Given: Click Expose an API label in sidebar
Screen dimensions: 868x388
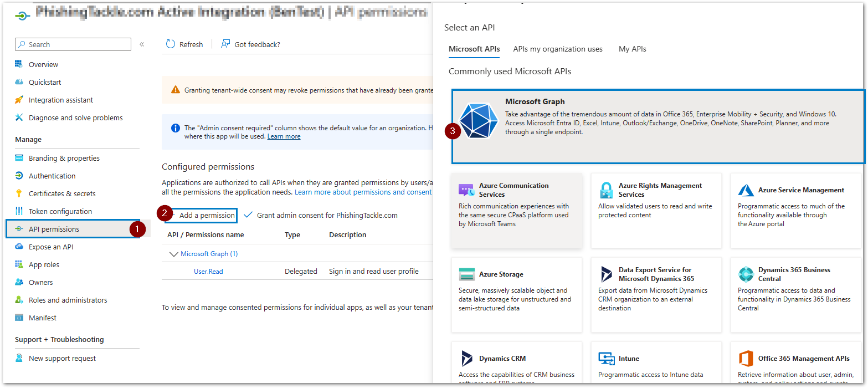Looking at the screenshot, I should click(51, 247).
